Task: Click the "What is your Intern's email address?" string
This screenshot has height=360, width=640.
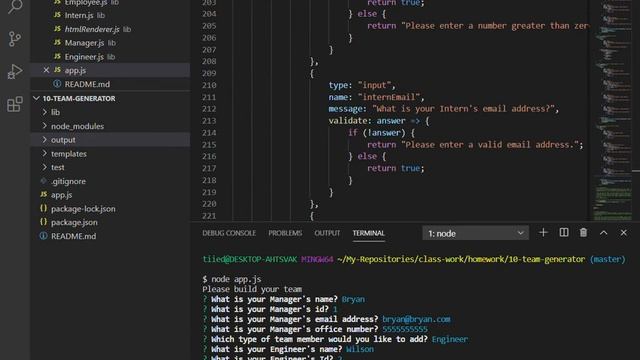Action: [463, 109]
